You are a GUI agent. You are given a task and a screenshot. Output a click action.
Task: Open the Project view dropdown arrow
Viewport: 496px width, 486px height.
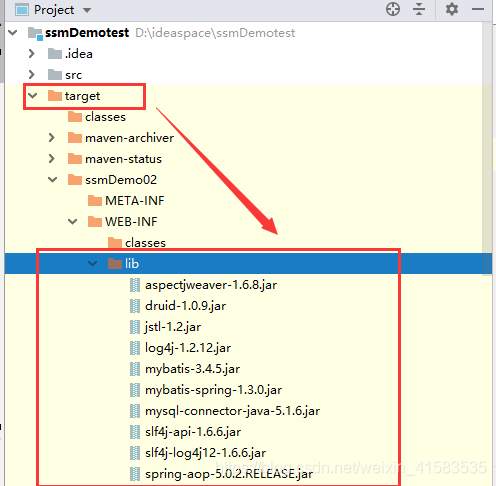click(x=87, y=10)
